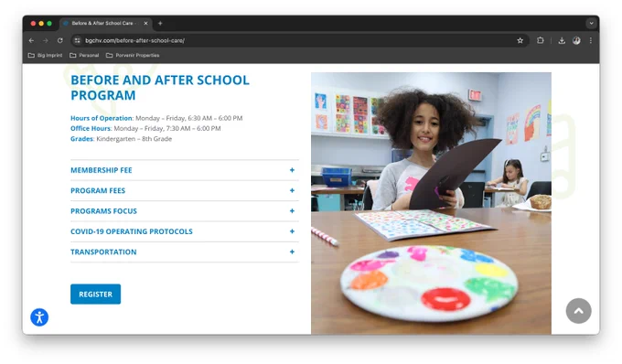The width and height of the screenshot is (622, 364).
Task: Open Personal bookmarks folder
Action: (84, 55)
